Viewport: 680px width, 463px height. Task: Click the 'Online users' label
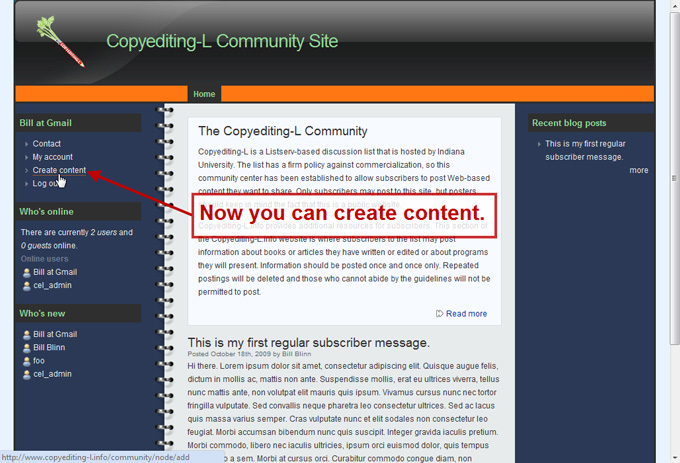(44, 259)
